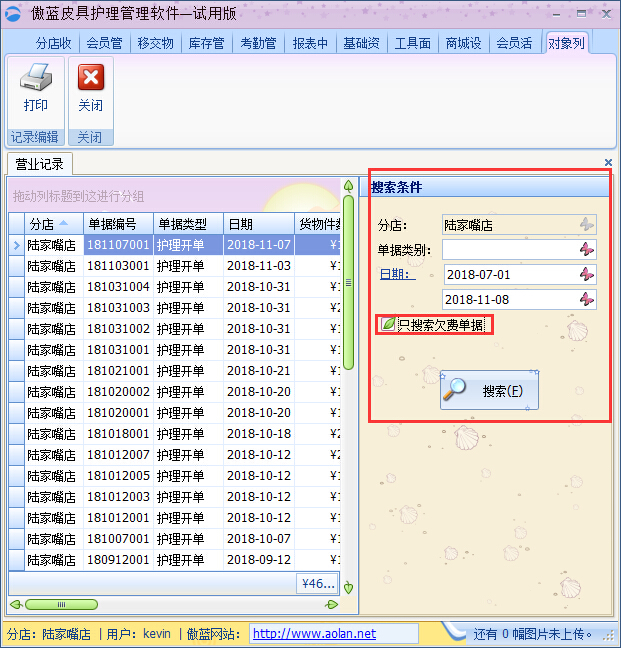
Task: Switch to 会员管 ribbon tab
Action: (104, 43)
